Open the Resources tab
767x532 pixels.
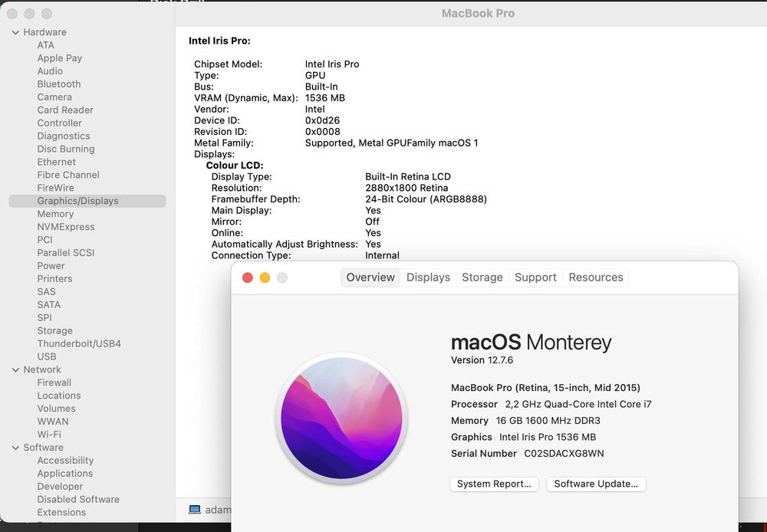[x=596, y=277]
